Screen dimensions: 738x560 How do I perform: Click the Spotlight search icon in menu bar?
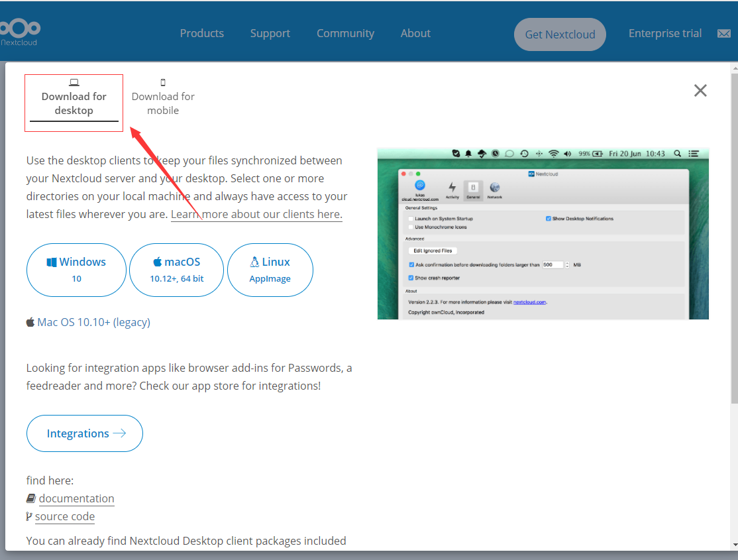pyautogui.click(x=677, y=154)
